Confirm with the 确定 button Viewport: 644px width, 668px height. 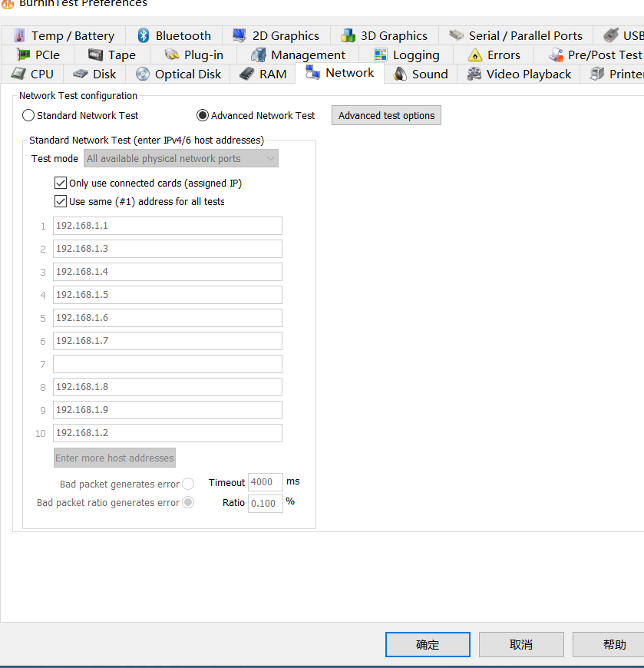coord(428,644)
